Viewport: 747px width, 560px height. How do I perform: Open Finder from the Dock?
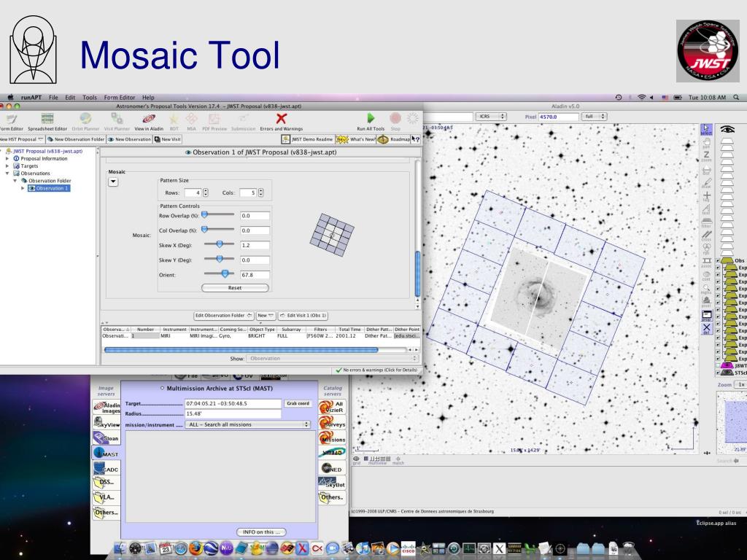(x=120, y=548)
